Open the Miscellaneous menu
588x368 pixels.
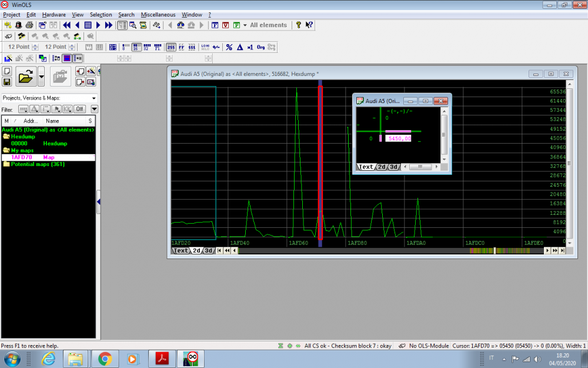click(x=158, y=15)
